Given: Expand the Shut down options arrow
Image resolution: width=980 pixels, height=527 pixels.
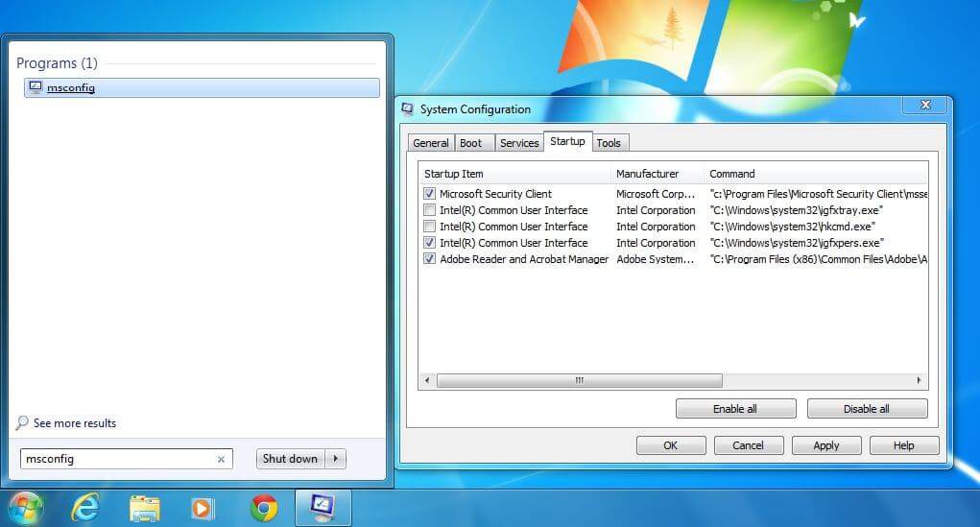Looking at the screenshot, I should tap(336, 459).
